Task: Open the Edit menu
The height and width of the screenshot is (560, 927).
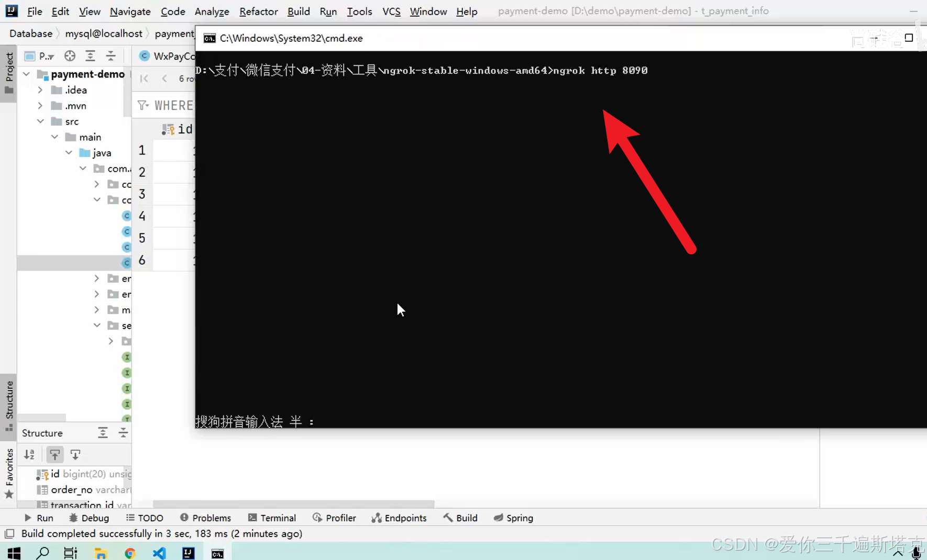Action: point(60,11)
